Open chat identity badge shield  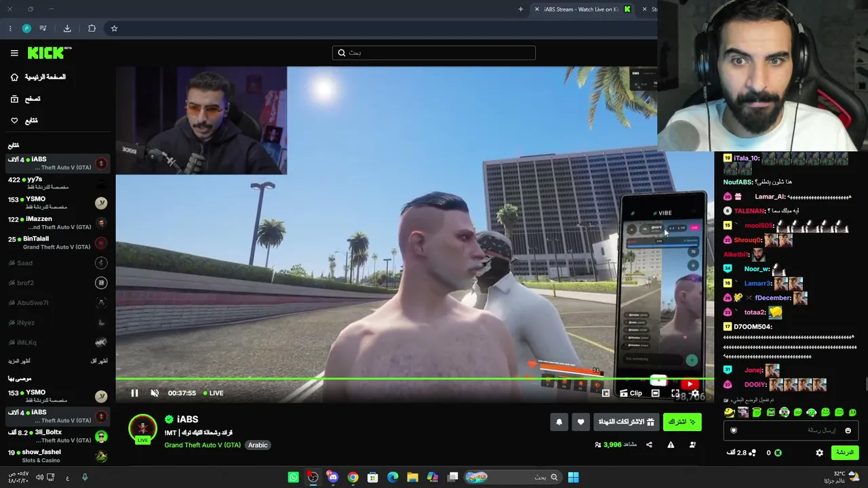point(733,430)
